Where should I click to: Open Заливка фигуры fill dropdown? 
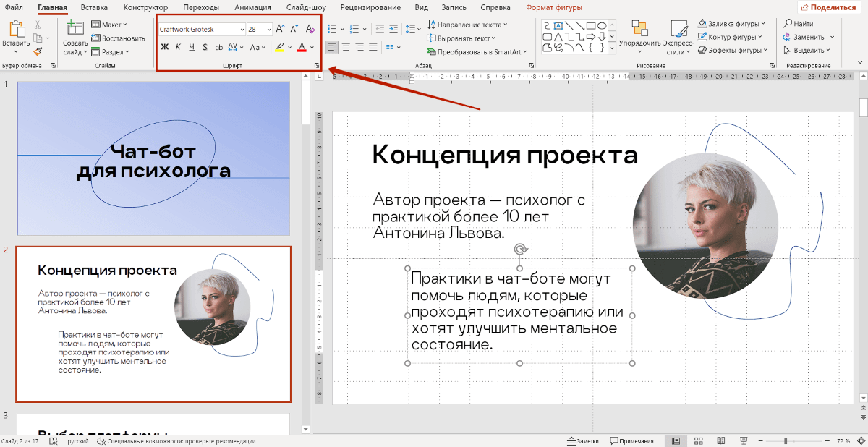732,25
